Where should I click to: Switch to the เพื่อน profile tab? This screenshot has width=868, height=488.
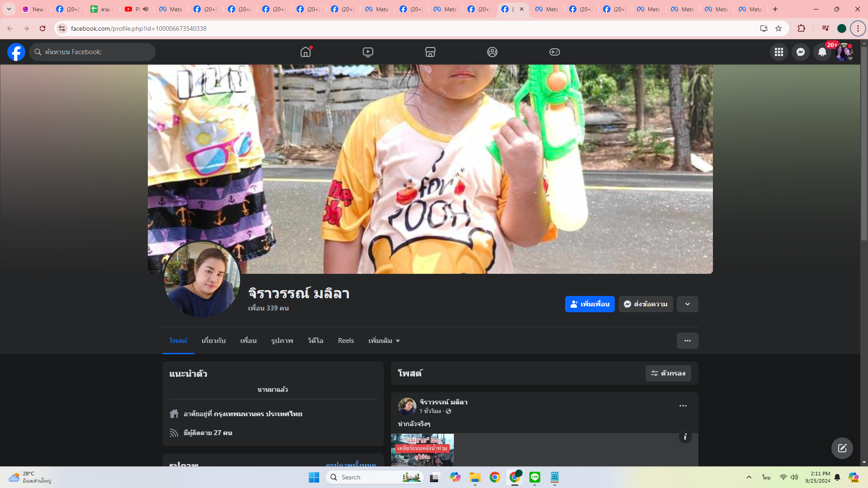(248, 341)
